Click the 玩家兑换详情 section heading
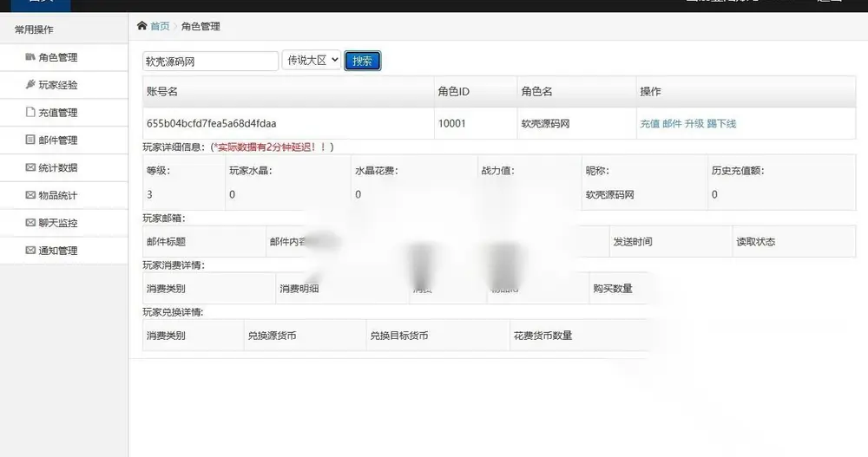The width and height of the screenshot is (868, 457). coord(174,312)
